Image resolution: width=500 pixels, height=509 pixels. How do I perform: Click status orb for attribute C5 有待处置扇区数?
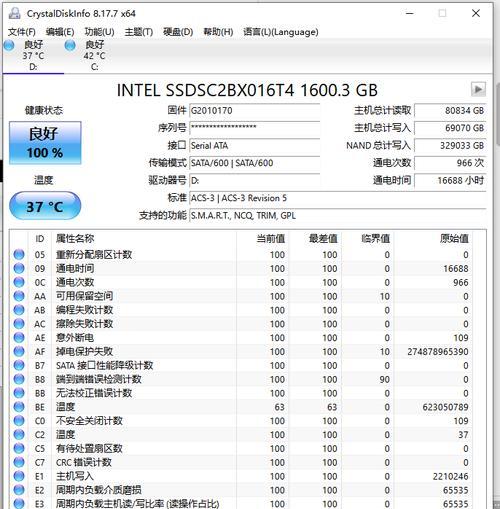(x=19, y=448)
